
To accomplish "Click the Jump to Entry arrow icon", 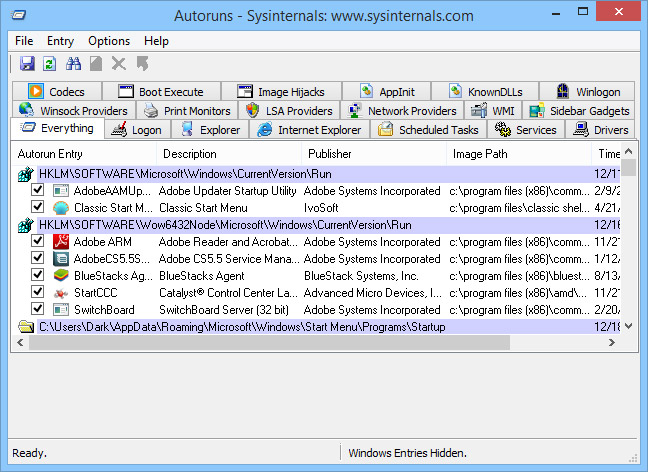I will coord(142,64).
